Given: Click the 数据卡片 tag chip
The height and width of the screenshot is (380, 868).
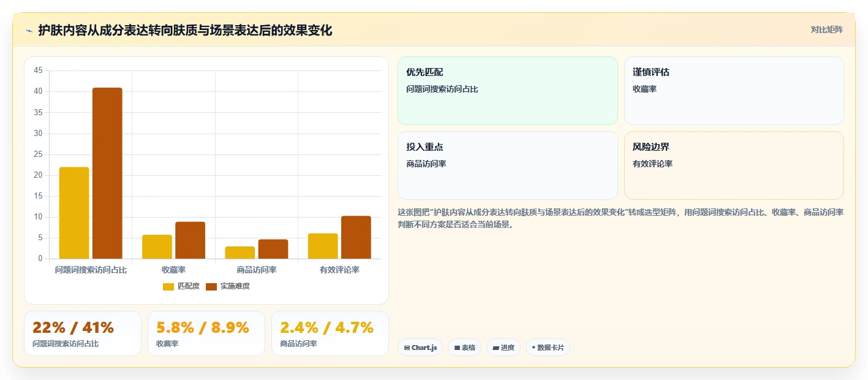Looking at the screenshot, I should (x=548, y=348).
